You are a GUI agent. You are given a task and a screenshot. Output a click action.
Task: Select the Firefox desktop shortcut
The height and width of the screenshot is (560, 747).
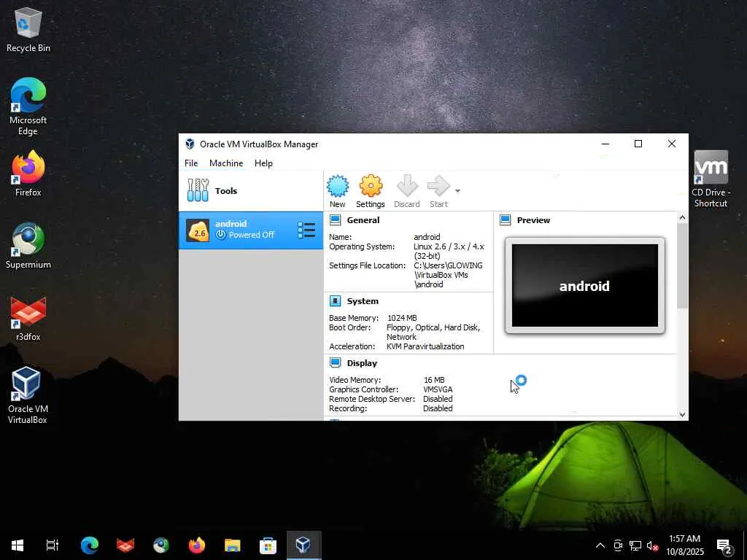(28, 174)
